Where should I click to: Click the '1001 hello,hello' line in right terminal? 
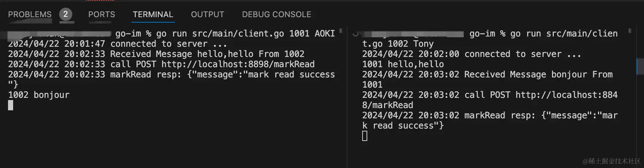click(x=403, y=64)
